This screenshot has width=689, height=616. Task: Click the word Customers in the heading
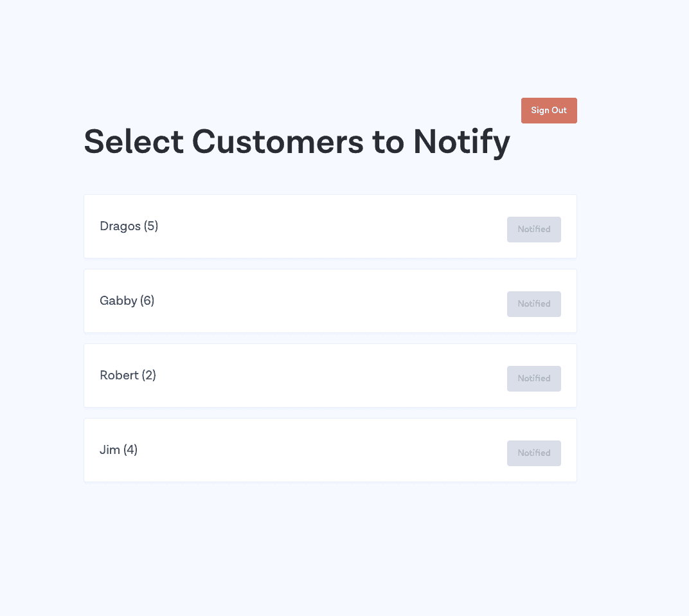278,142
